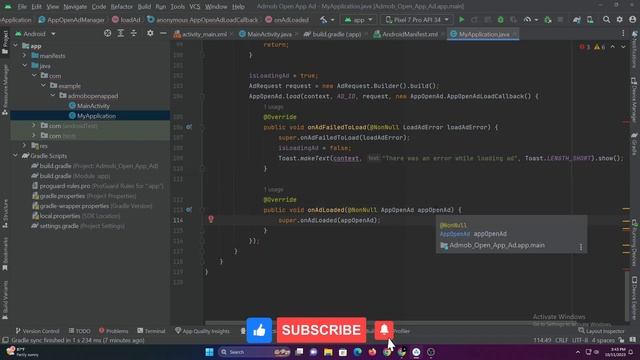Screen dimensions: 640x360
Task: Hide the Project panel with the minus icon
Action: tap(163, 33)
